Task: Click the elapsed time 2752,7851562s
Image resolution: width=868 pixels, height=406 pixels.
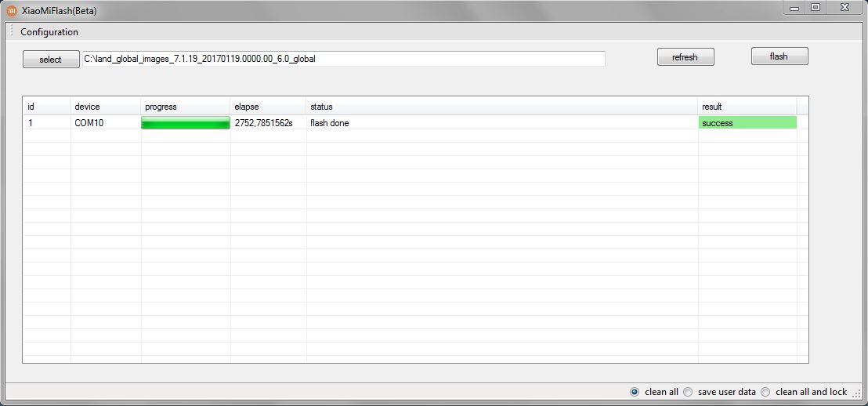Action: 263,123
